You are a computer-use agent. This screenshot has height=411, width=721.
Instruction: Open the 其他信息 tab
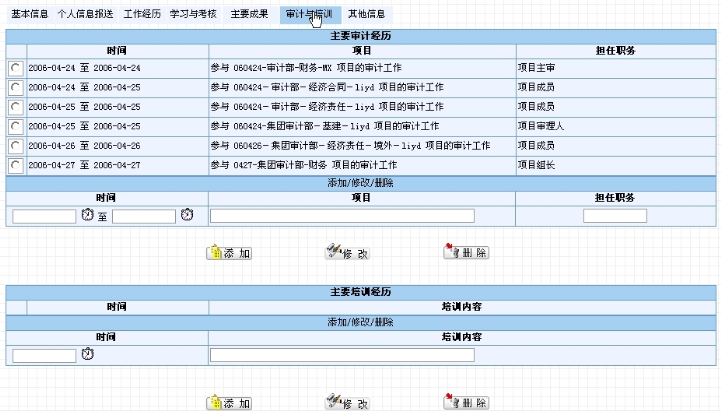366,15
